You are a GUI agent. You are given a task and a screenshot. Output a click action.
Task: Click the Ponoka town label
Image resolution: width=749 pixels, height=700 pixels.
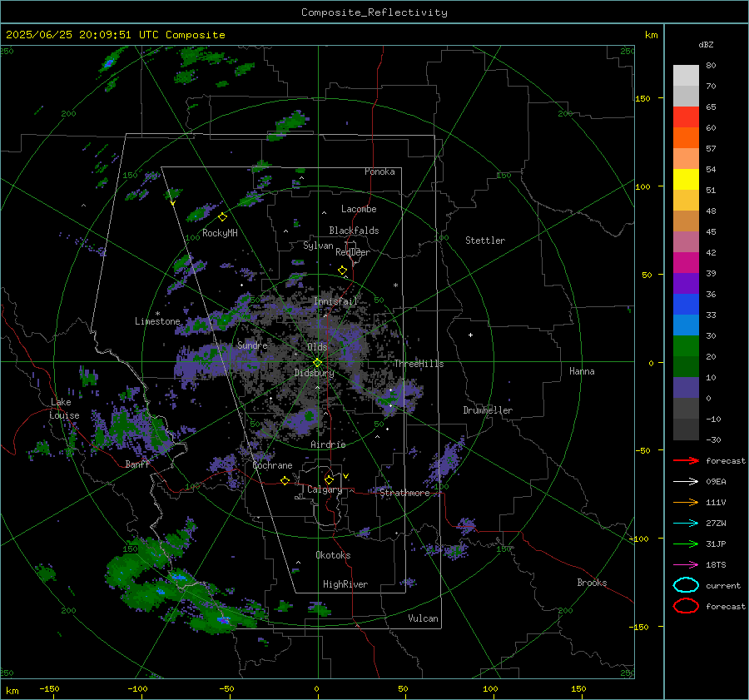[x=379, y=171]
